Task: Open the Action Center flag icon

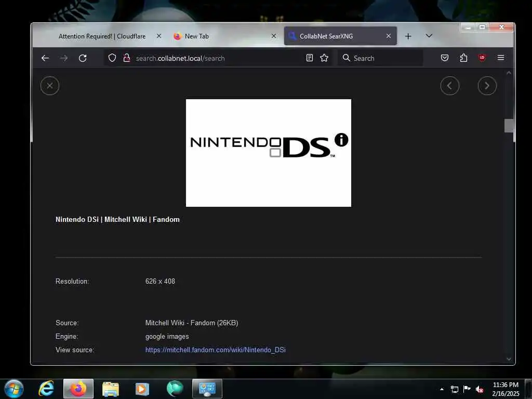Action: coord(467,389)
